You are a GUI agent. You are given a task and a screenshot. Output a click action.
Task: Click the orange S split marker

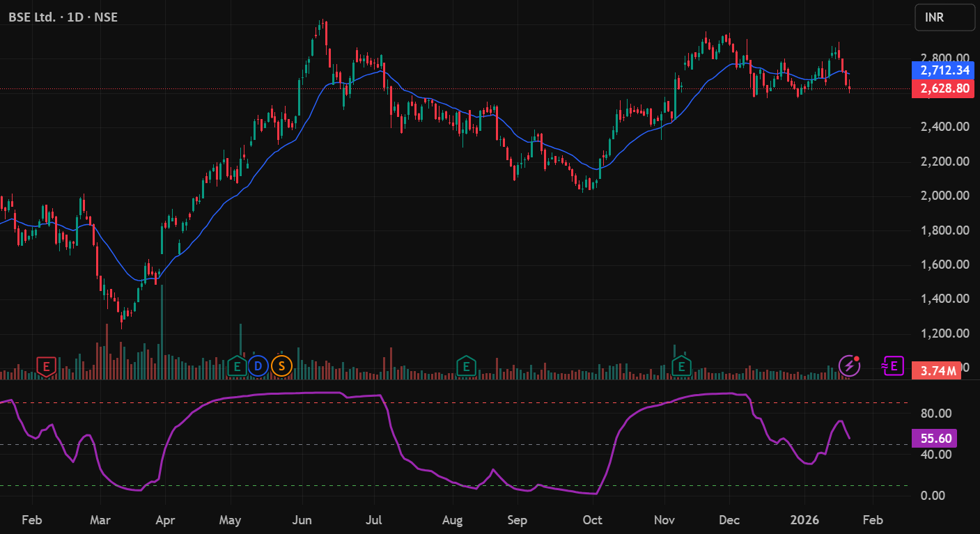tap(280, 366)
